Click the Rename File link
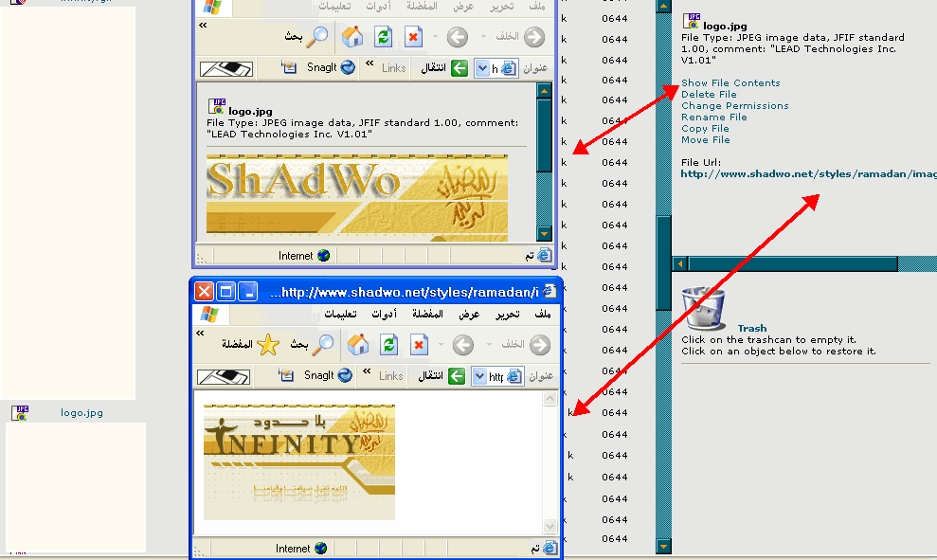The image size is (937, 560). point(714,117)
